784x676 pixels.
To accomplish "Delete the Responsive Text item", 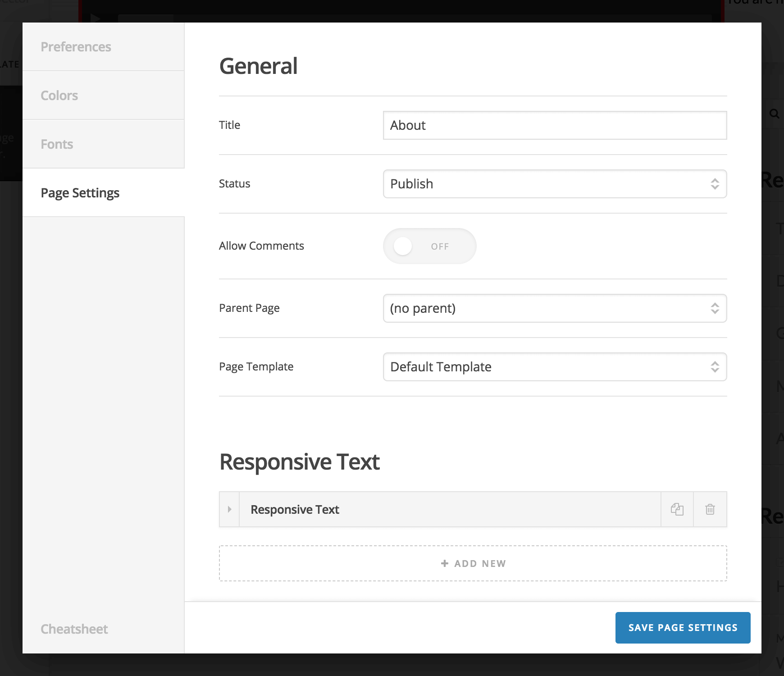I will click(710, 509).
